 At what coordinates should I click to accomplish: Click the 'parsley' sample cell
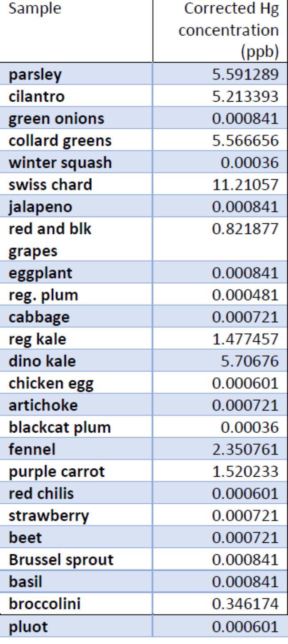click(x=27, y=75)
